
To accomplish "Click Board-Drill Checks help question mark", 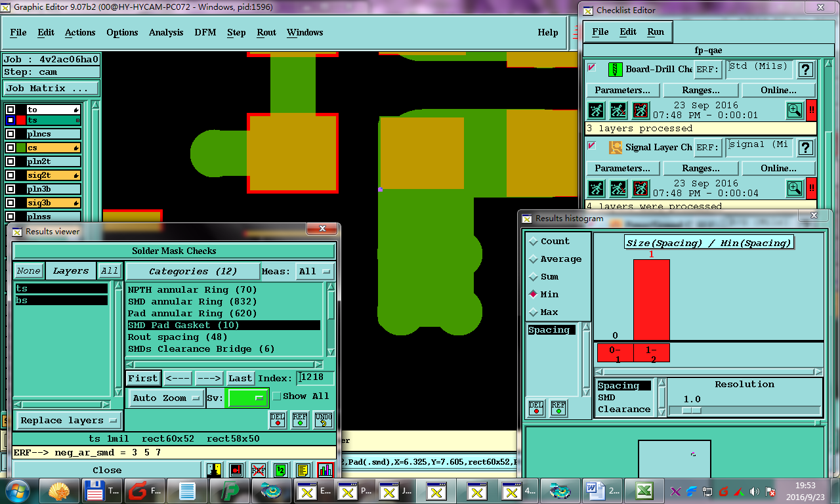I will [806, 69].
